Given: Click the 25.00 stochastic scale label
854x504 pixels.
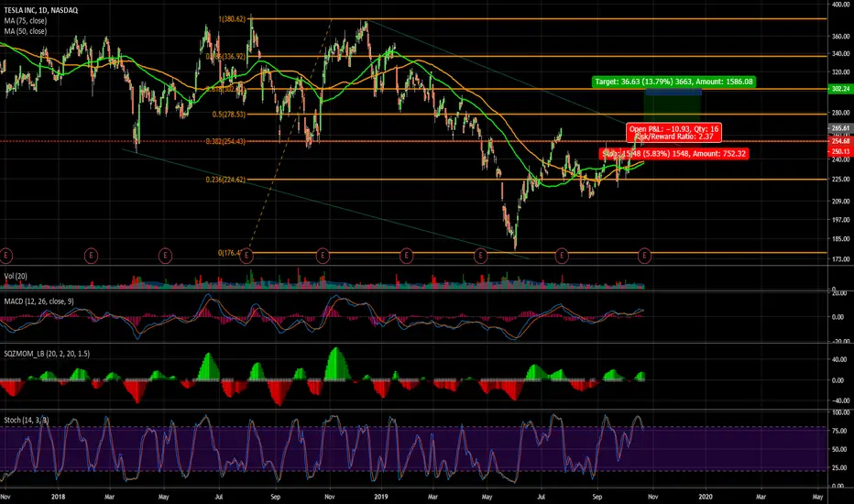Looking at the screenshot, I should click(x=841, y=467).
